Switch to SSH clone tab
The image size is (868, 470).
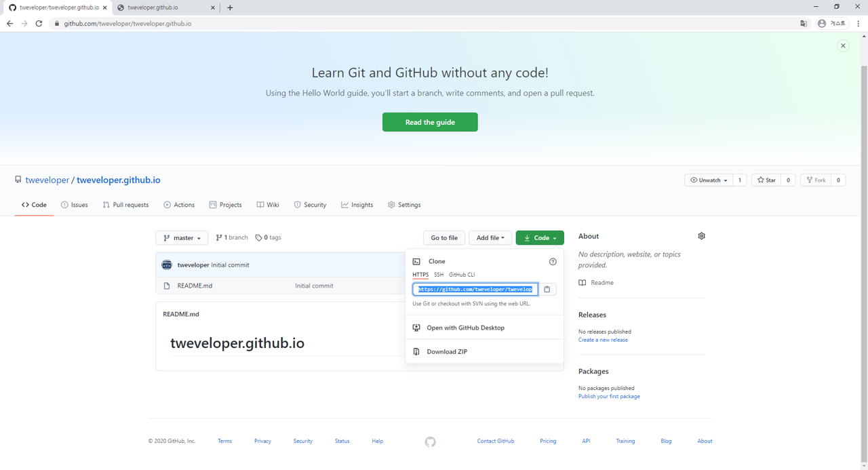point(439,275)
